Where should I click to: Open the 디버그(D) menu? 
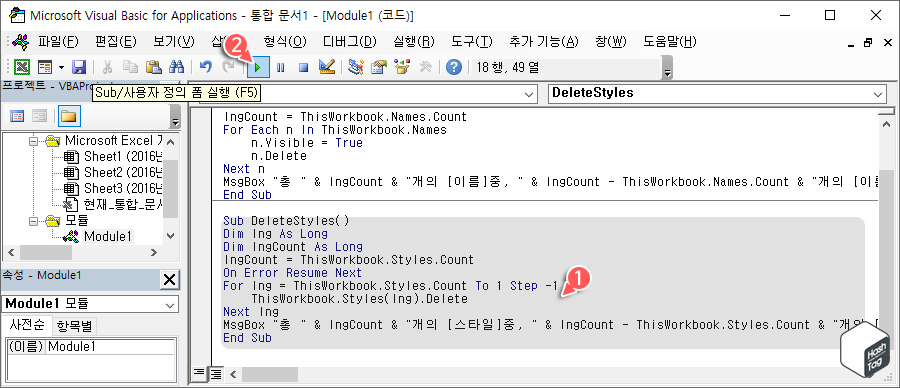pos(350,41)
